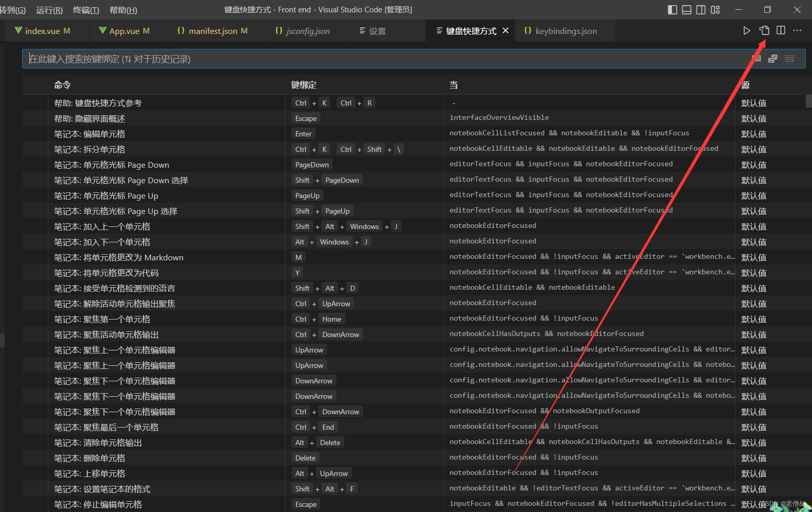This screenshot has width=812, height=512.
Task: Select row 笔记本: 编辑单元格
Action: point(414,134)
